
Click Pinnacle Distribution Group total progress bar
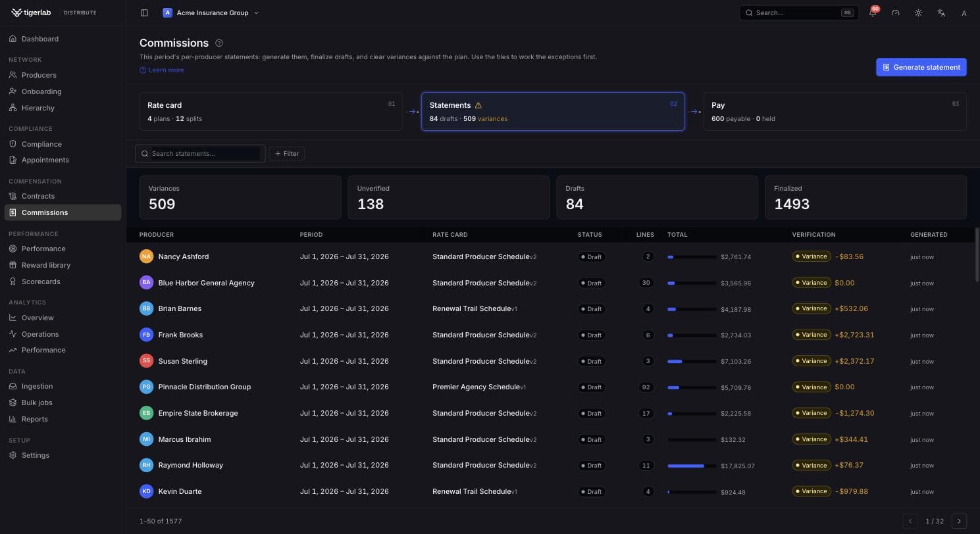pyautogui.click(x=692, y=387)
